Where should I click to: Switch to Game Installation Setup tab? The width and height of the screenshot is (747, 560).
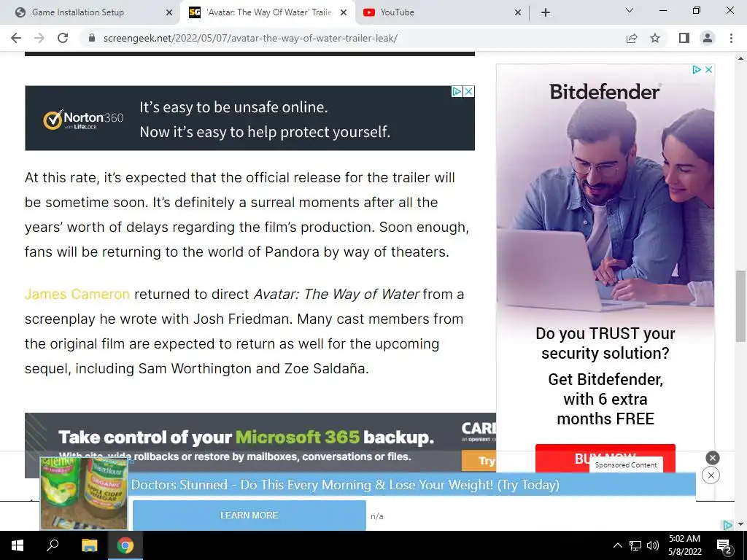[x=77, y=12]
